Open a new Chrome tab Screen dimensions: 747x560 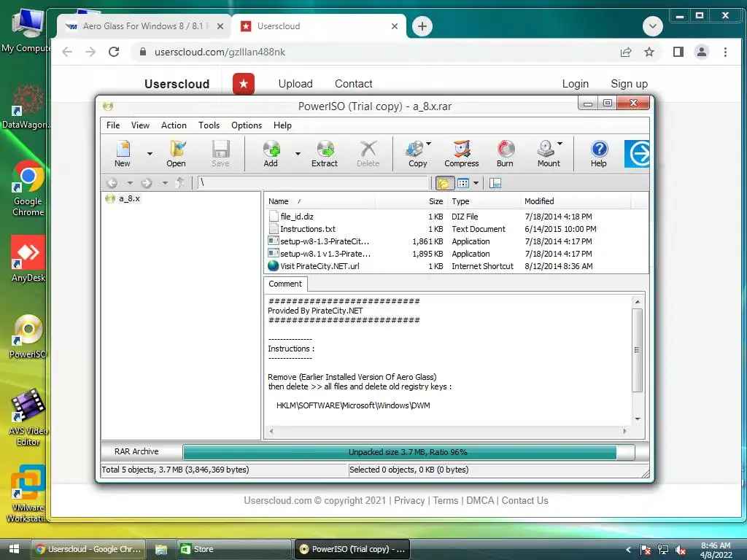tap(422, 26)
